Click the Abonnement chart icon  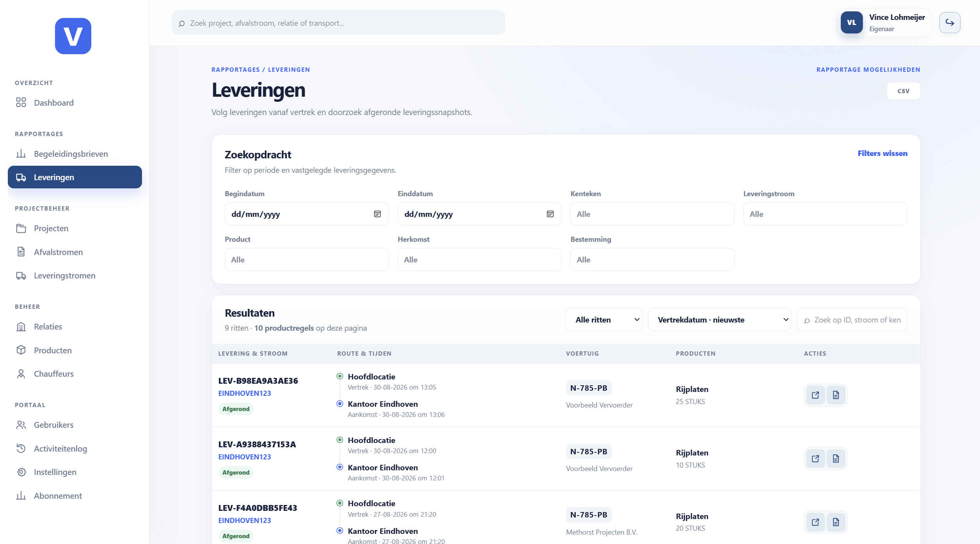point(21,496)
